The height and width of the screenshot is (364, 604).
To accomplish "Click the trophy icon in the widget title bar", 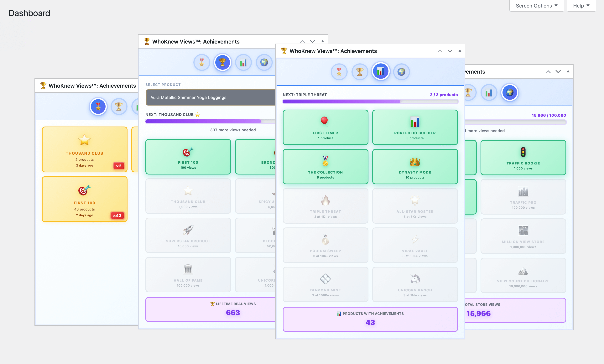I will click(x=284, y=51).
